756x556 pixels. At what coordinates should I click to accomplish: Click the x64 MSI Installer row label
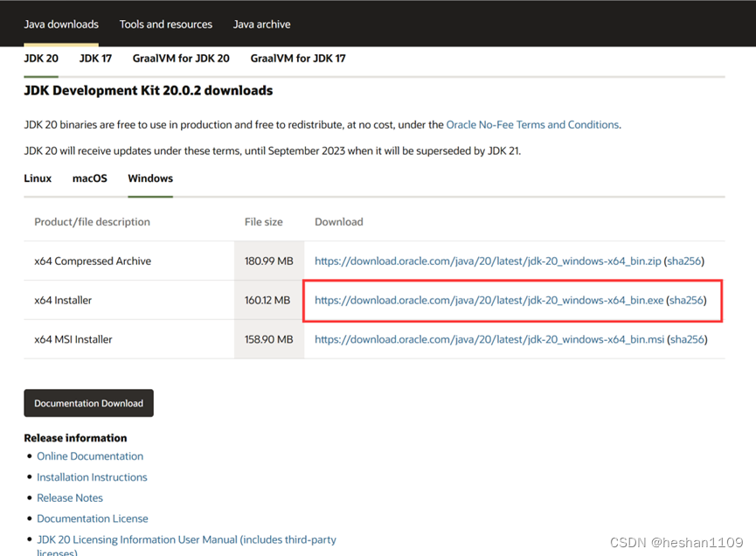(73, 339)
